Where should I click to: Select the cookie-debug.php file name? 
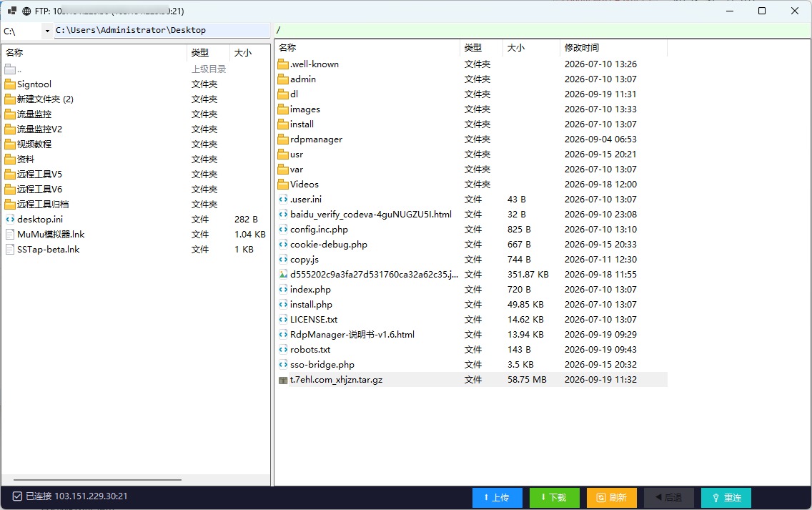coord(328,245)
